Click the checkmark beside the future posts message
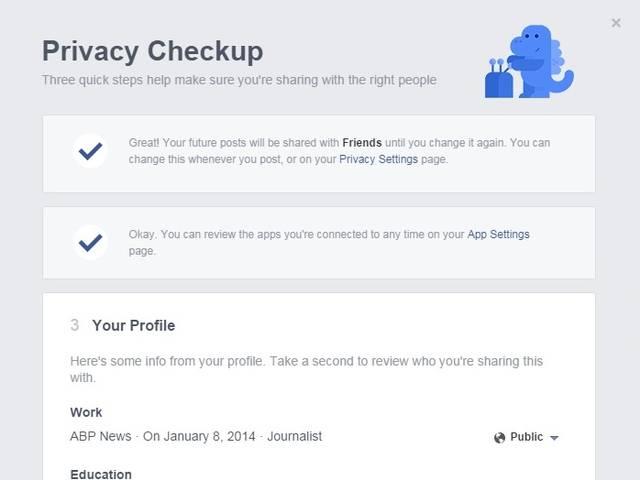 coord(90,151)
